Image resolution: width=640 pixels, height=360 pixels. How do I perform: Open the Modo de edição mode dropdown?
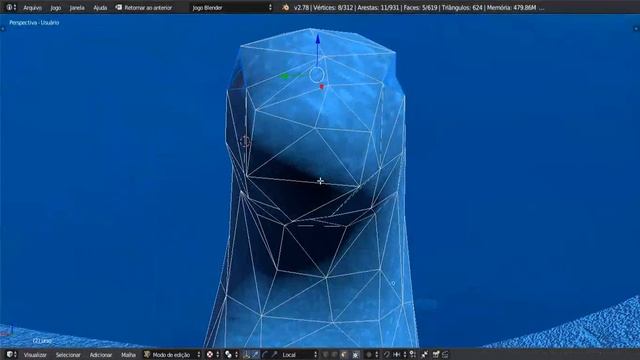(172, 355)
